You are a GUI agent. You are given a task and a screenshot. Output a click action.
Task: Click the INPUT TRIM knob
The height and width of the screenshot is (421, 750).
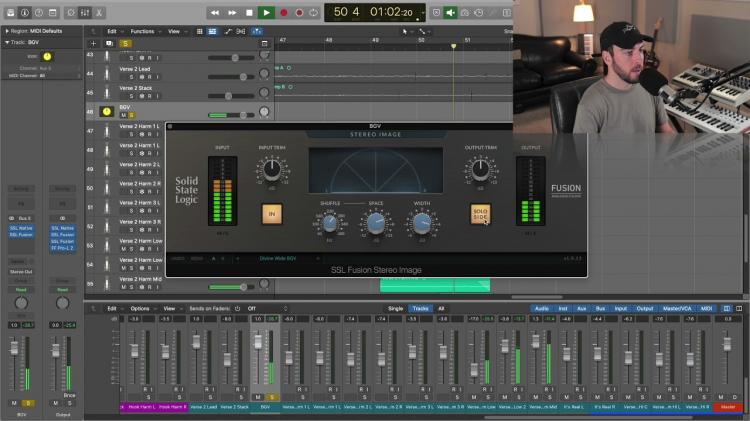click(272, 169)
